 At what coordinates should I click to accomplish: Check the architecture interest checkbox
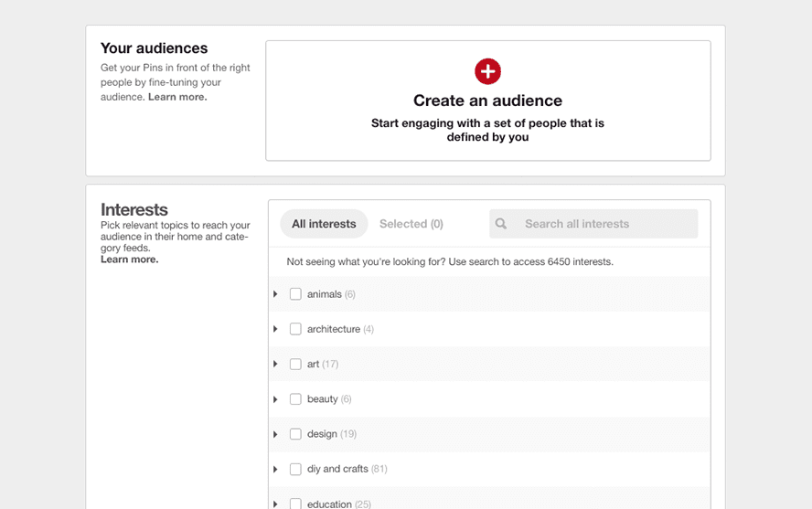(x=295, y=329)
